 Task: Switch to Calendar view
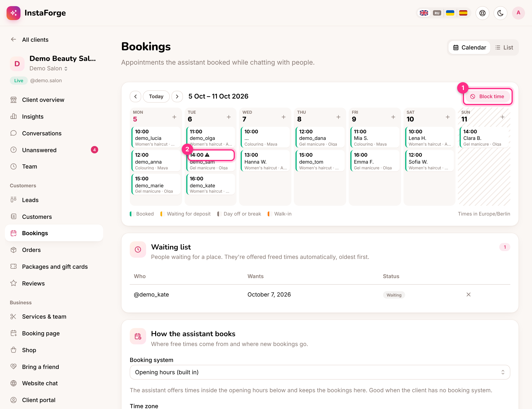469,47
